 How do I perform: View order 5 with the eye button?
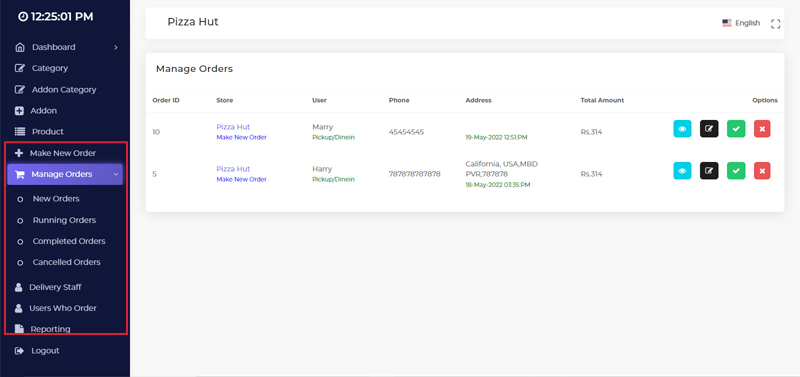pos(682,171)
